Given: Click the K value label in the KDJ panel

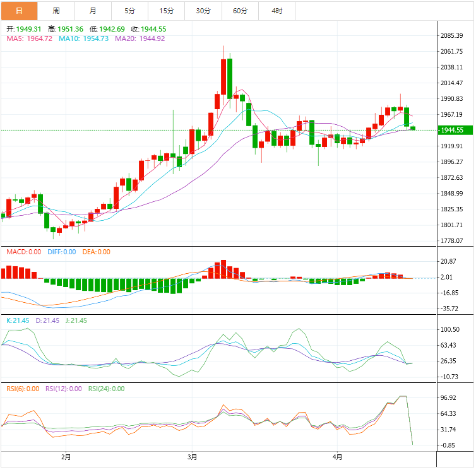Looking at the screenshot, I should coord(18,320).
